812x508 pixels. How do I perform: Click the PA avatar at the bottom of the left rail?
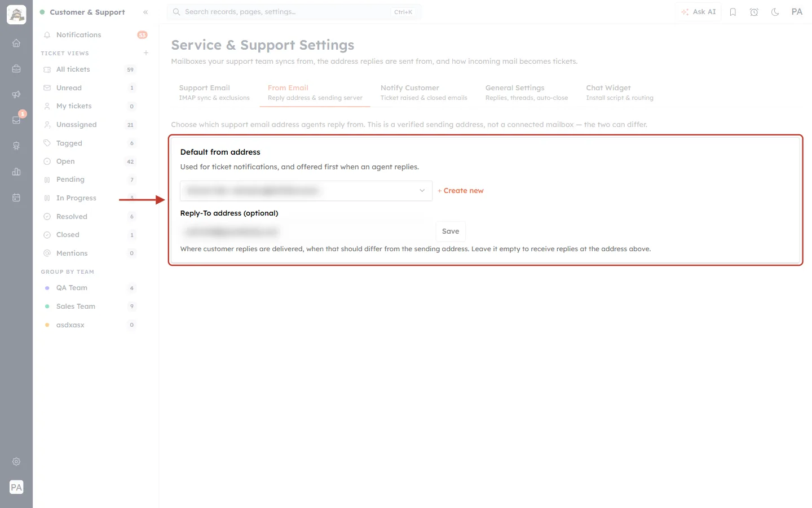(x=16, y=487)
